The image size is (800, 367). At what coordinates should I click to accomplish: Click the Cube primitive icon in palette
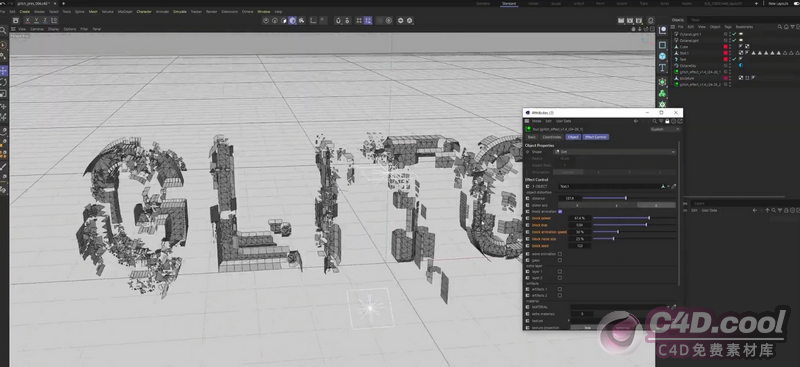(x=662, y=45)
